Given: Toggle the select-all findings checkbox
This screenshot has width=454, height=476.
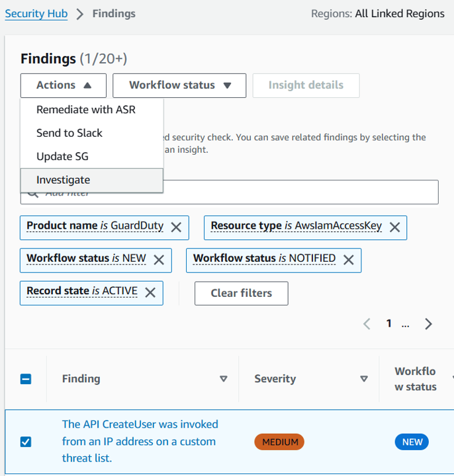Looking at the screenshot, I should pos(26,379).
